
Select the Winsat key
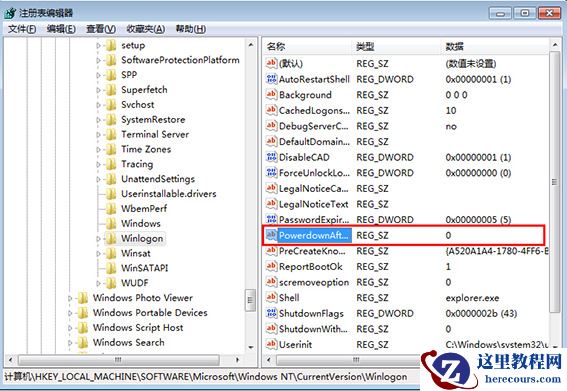point(136,253)
